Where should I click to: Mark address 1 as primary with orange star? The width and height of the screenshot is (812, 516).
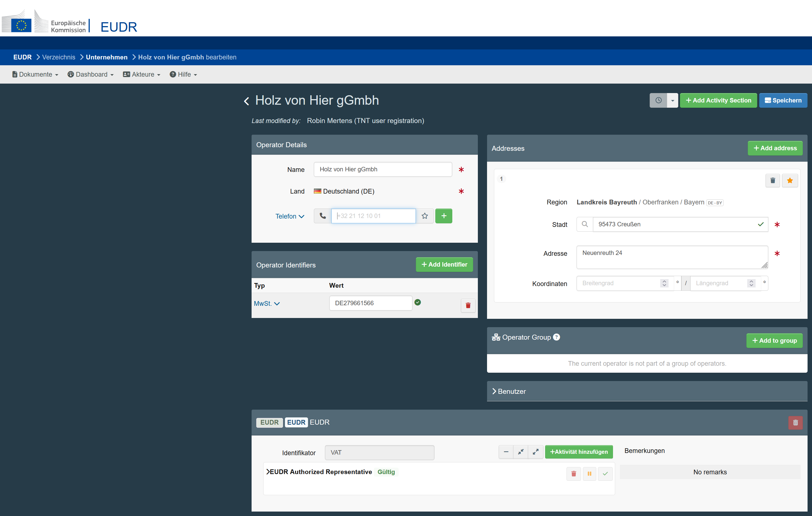tap(790, 181)
